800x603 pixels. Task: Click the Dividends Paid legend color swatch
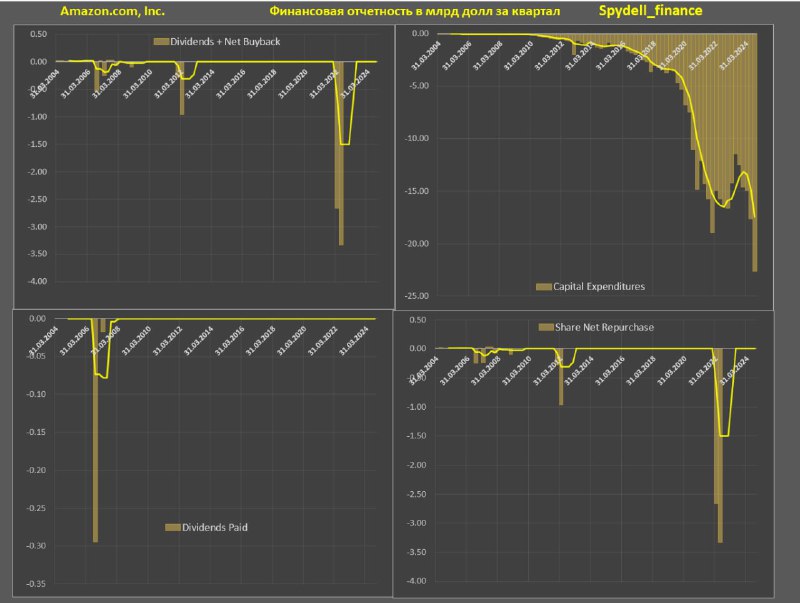tap(173, 527)
